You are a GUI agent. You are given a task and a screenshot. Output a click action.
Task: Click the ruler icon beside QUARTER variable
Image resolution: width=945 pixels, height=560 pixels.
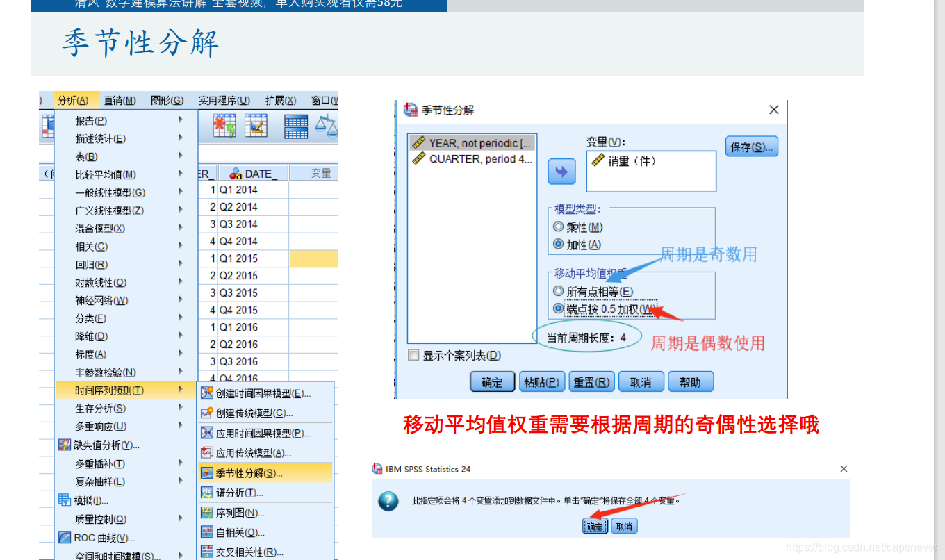point(418,158)
